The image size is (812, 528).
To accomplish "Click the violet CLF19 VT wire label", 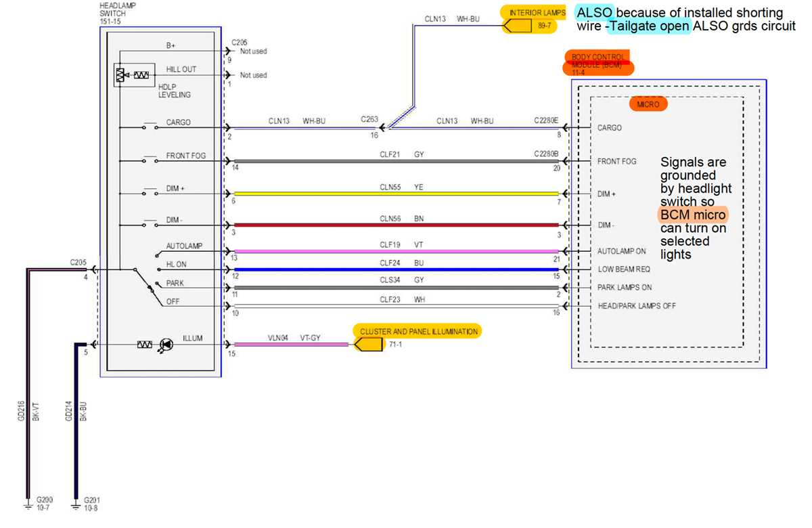I will tap(402, 244).
